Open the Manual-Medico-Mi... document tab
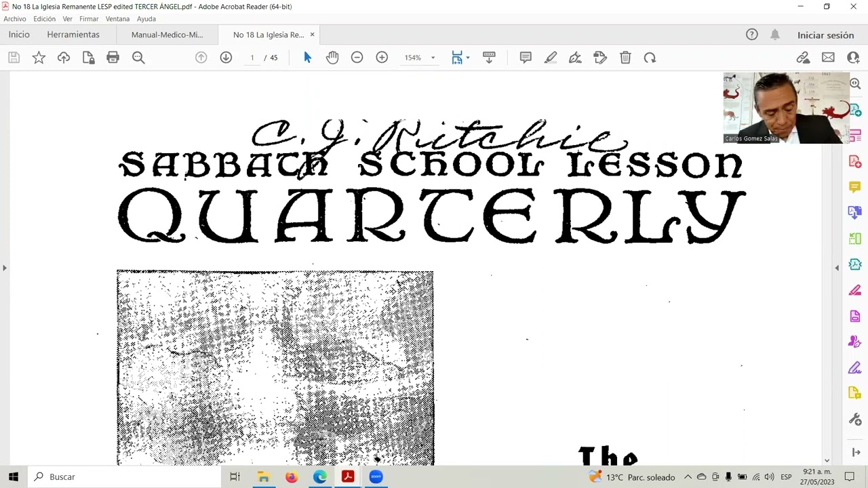 coord(167,35)
